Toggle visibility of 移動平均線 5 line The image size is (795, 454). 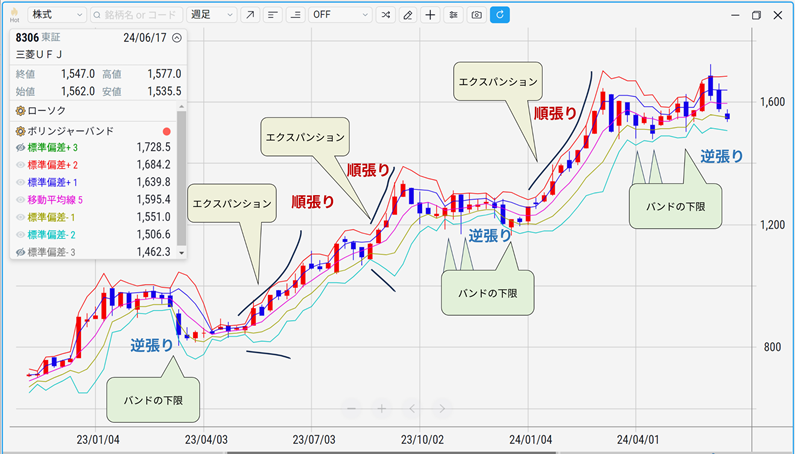pyautogui.click(x=20, y=200)
